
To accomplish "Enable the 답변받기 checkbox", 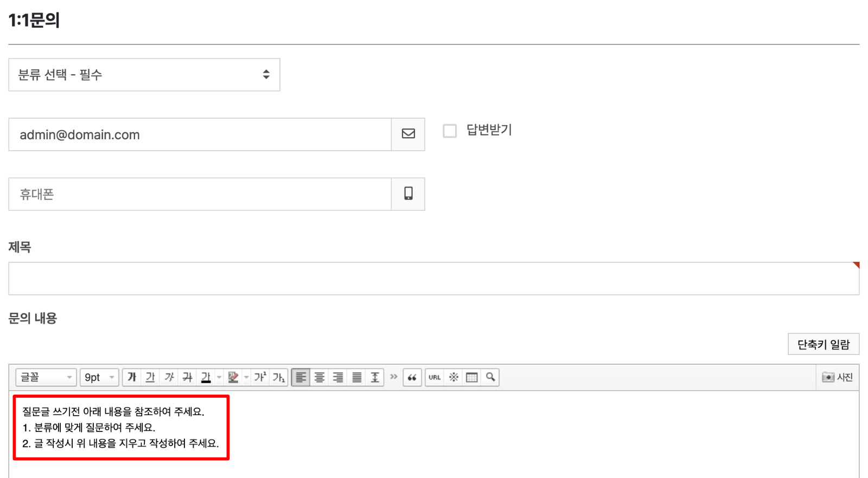I will [x=450, y=131].
